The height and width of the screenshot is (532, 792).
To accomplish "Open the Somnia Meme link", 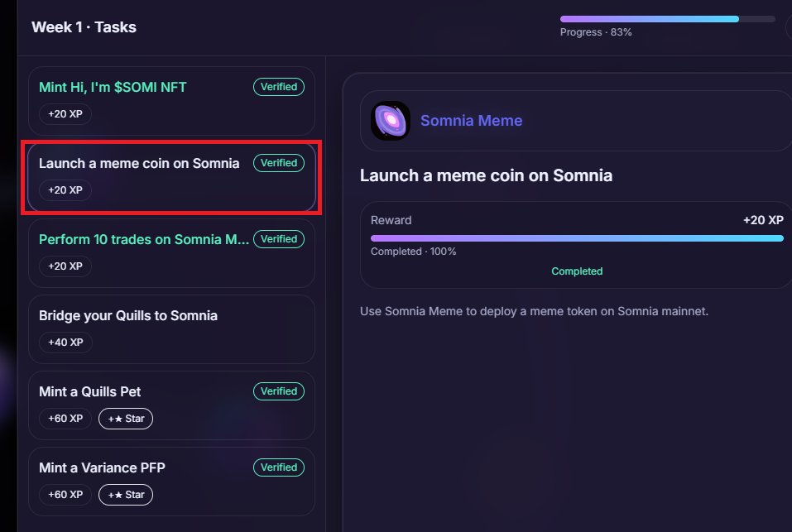I will pos(471,121).
